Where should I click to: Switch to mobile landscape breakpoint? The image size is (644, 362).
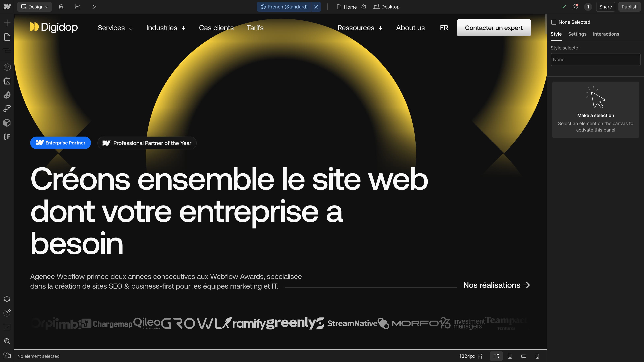pos(523,356)
